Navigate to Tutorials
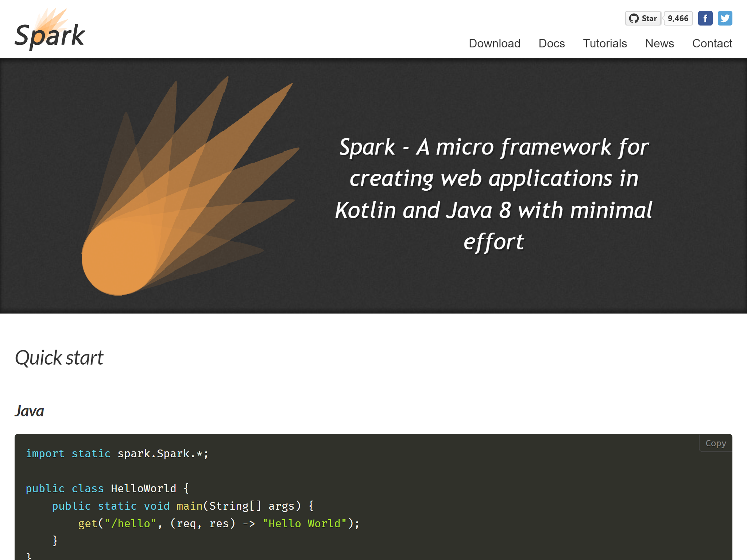The image size is (747, 560). [x=605, y=43]
